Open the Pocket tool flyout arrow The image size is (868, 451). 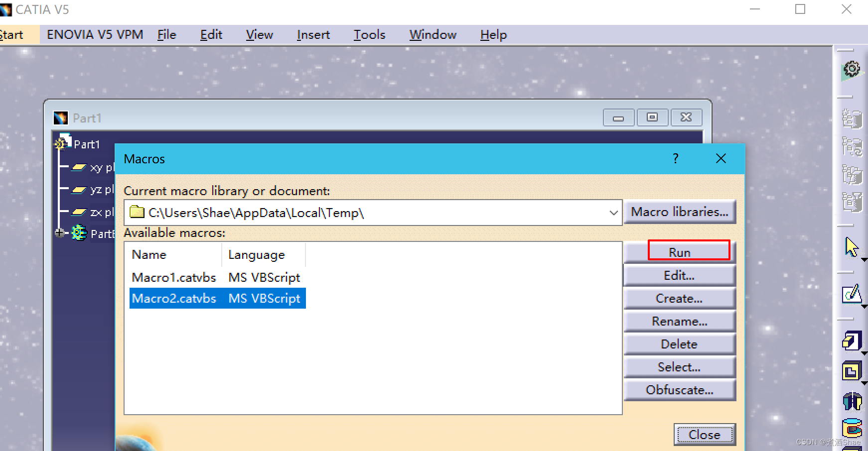(865, 383)
